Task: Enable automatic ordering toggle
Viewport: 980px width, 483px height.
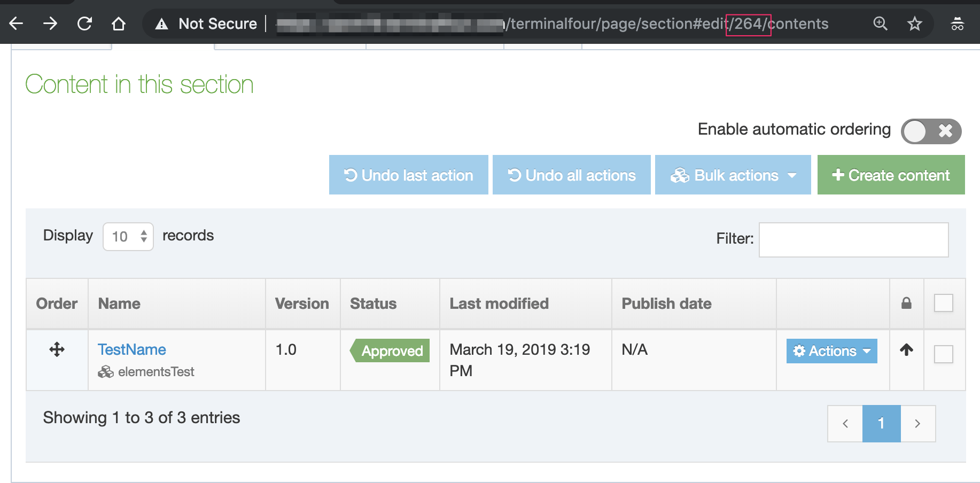Action: (930, 131)
